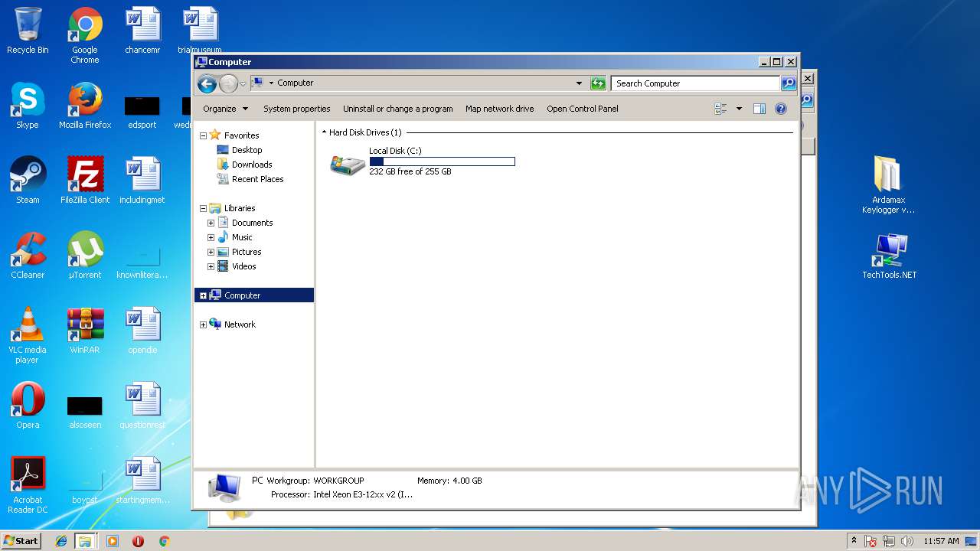Screen dimensions: 980x551
Task: Click Uninstall or change a program
Action: (398, 109)
